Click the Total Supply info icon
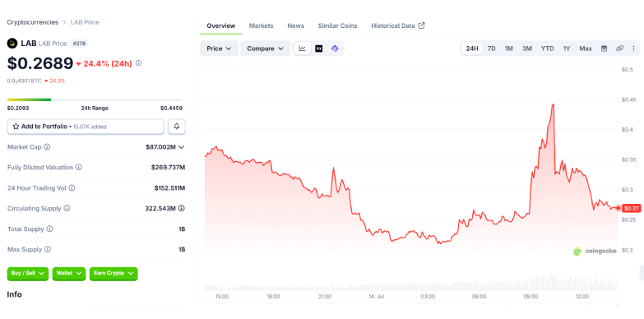The height and width of the screenshot is (319, 644). click(x=49, y=229)
